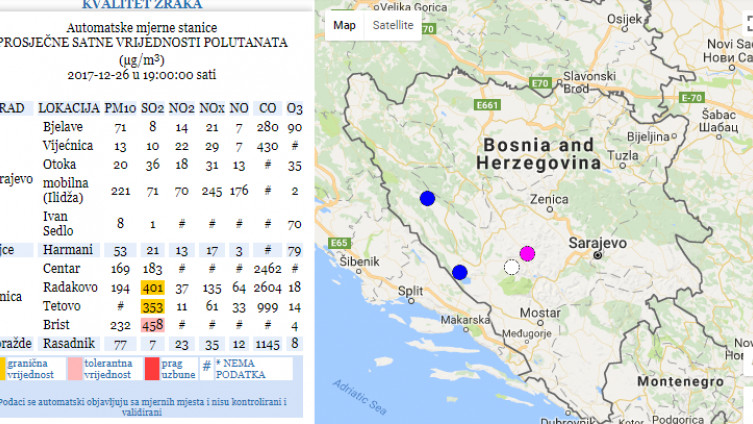Click the Sarajevo city label on map
The image size is (753, 424).
[x=596, y=243]
